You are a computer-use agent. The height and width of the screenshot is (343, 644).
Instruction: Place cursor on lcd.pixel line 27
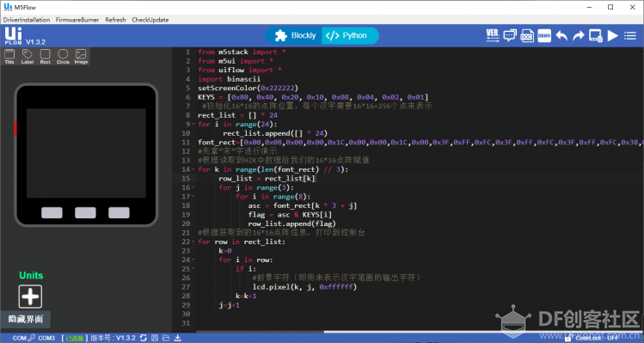[304, 287]
